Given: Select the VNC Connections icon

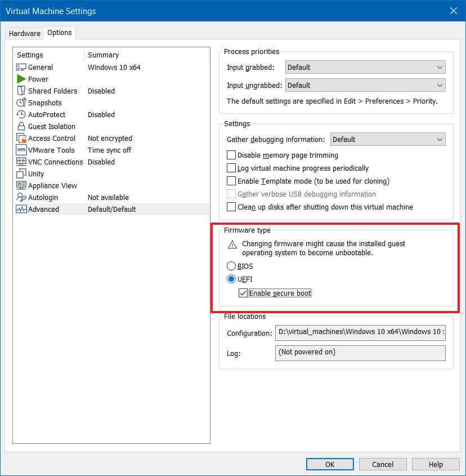Looking at the screenshot, I should point(21,162).
